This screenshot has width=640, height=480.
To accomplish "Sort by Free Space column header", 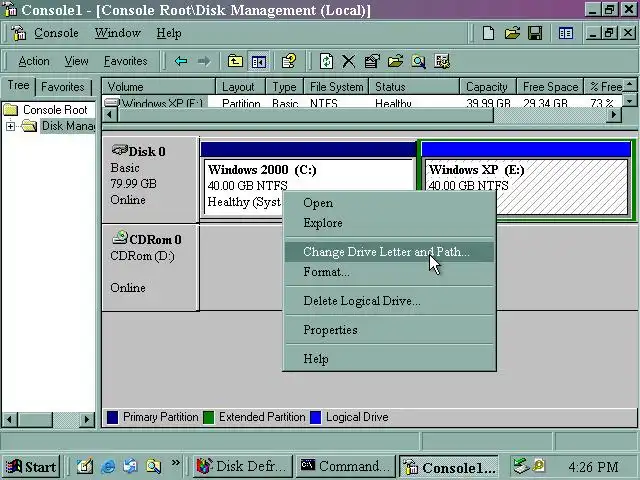I will pyautogui.click(x=550, y=87).
